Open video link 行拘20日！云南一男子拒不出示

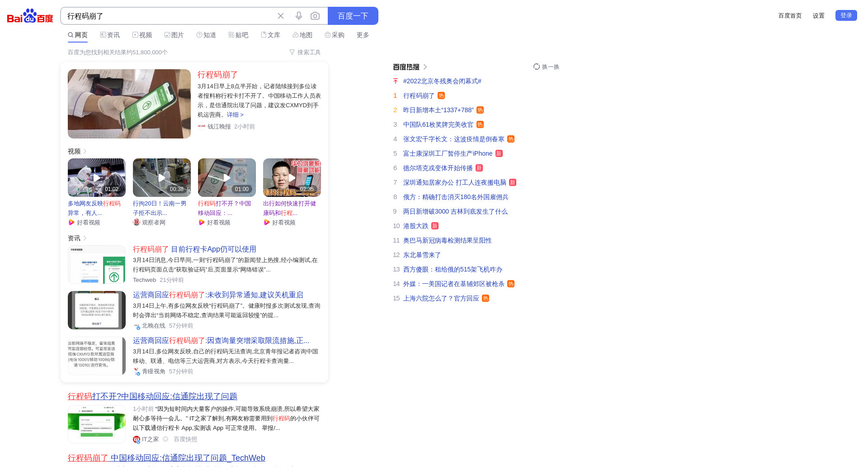pos(160,208)
